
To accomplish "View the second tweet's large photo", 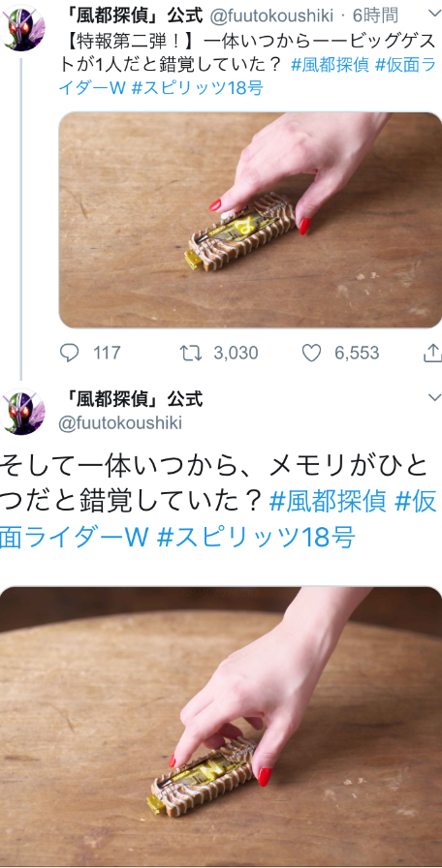I will [x=221, y=727].
